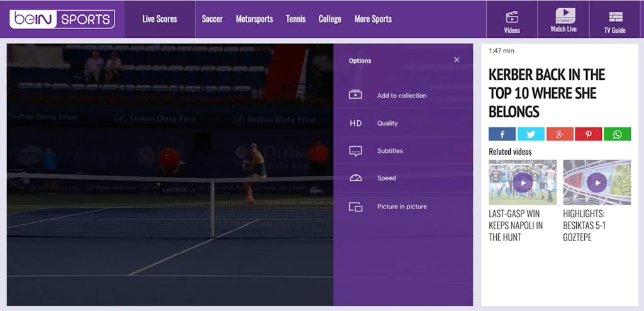Viewport: 644px width, 311px height.
Task: Close the Options panel
Action: pyautogui.click(x=457, y=60)
